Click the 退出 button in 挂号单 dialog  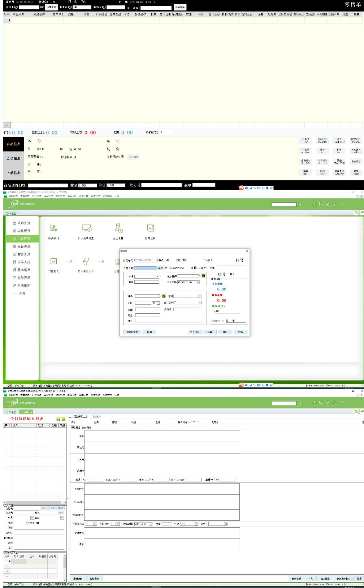[x=240, y=332]
